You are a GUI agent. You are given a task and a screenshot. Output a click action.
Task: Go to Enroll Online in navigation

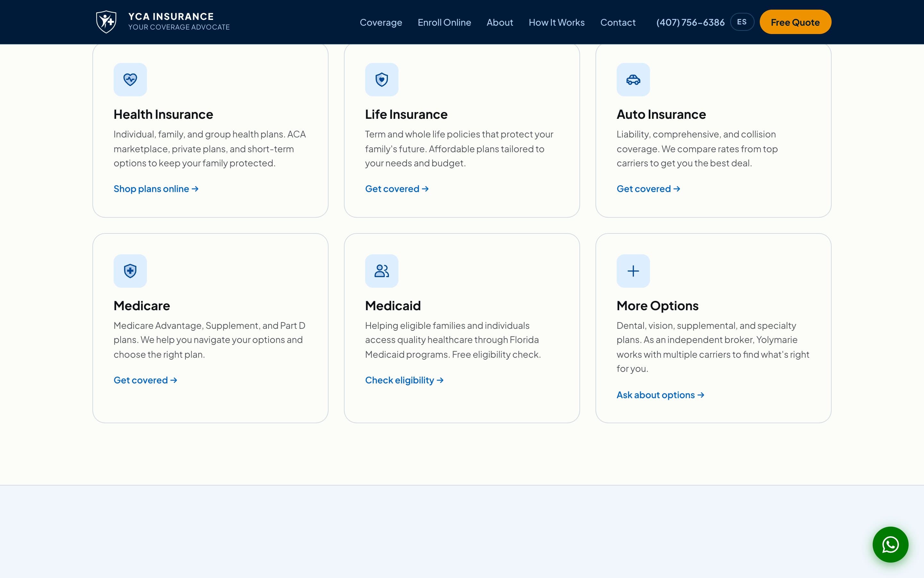444,22
